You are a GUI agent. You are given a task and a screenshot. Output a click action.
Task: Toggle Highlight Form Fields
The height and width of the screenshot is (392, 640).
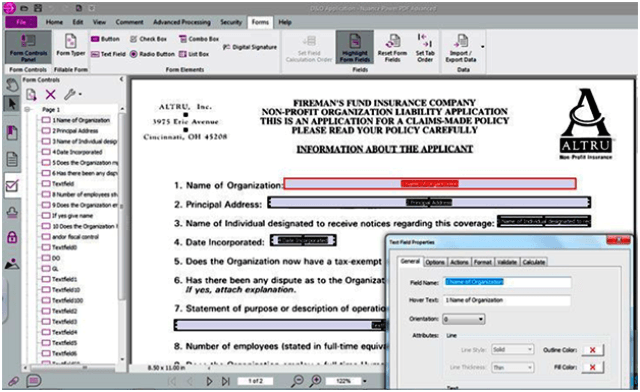tap(355, 47)
